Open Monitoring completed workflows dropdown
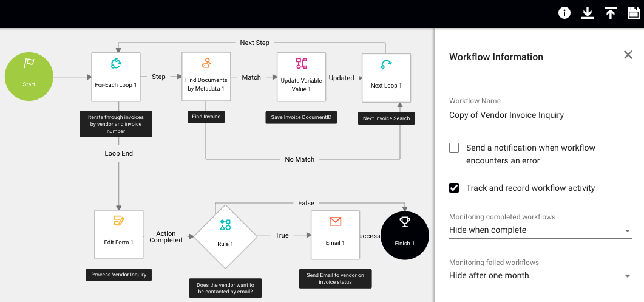 [x=540, y=230]
